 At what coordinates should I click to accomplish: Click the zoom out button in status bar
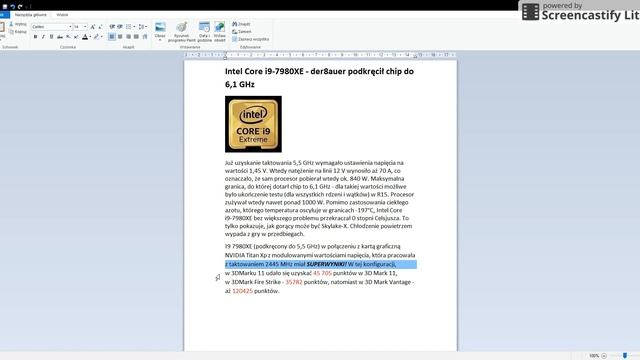[604, 356]
